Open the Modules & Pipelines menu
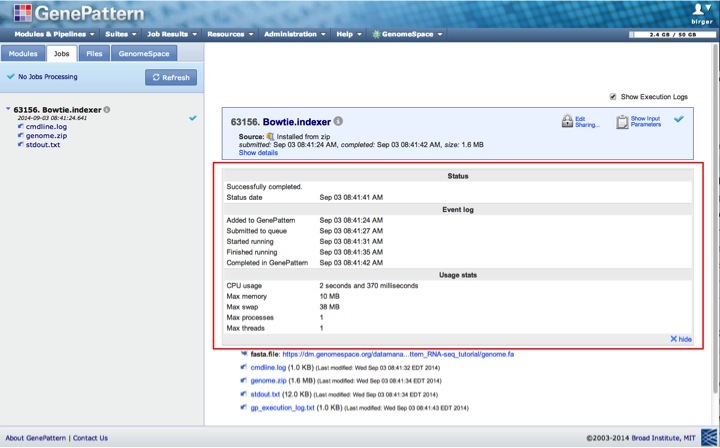Screen dimensions: 720x448 54,34
